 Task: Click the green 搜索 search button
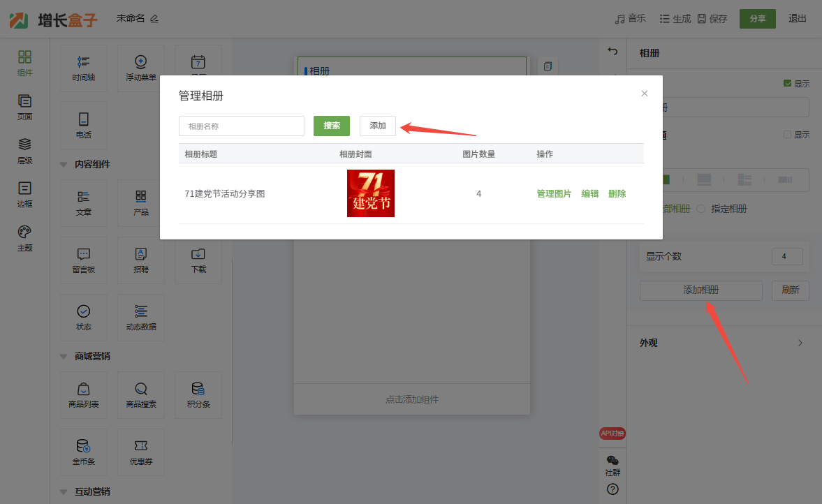[x=332, y=126]
